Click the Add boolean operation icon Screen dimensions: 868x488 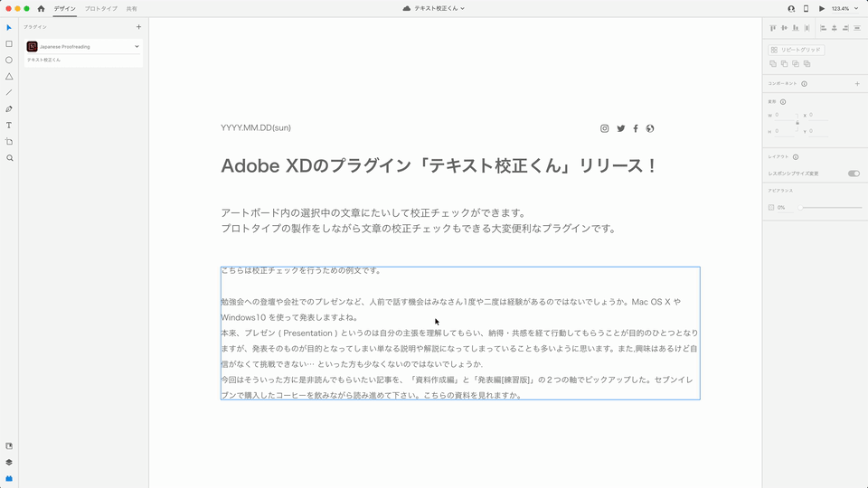tap(773, 63)
